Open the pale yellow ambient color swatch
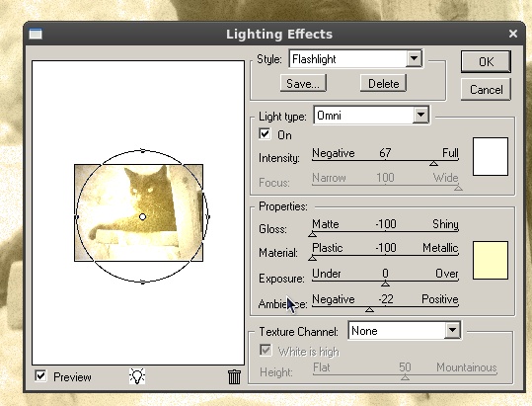The width and height of the screenshot is (532, 406). (x=491, y=261)
